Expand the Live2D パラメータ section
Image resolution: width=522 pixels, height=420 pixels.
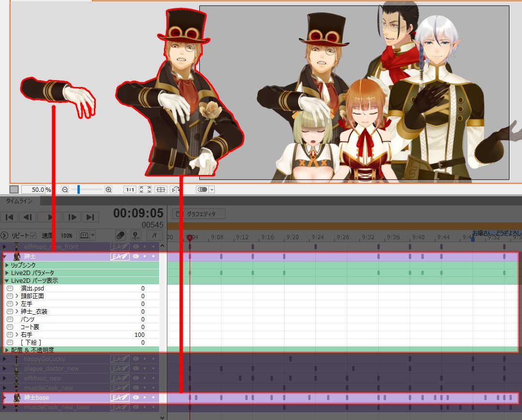(x=7, y=273)
